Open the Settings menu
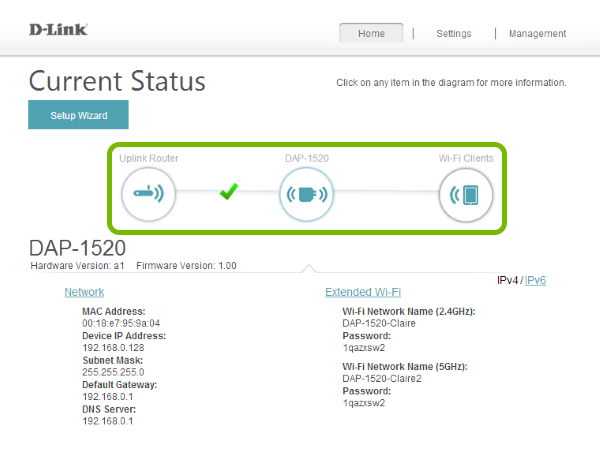Image resolution: width=600 pixels, height=449 pixels. pyautogui.click(x=454, y=34)
